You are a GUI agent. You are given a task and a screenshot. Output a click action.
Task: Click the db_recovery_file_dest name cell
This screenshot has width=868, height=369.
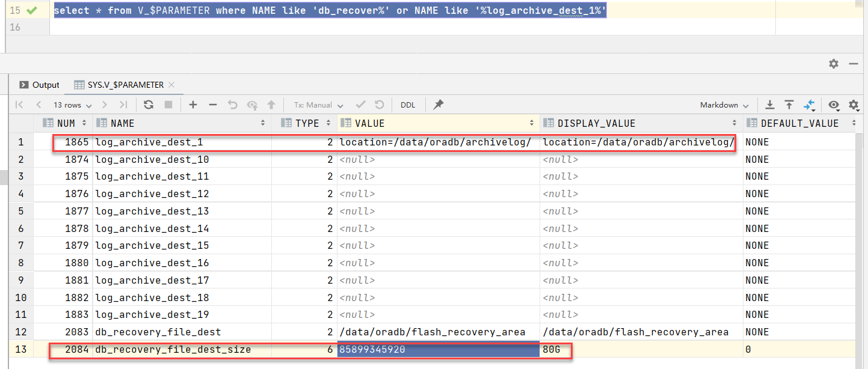tap(182, 332)
